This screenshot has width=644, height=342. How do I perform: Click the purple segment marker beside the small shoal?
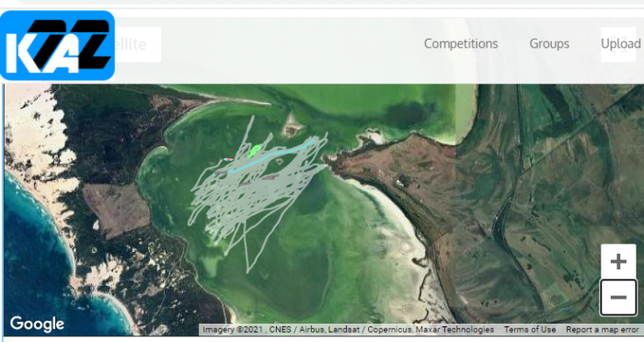270,177
